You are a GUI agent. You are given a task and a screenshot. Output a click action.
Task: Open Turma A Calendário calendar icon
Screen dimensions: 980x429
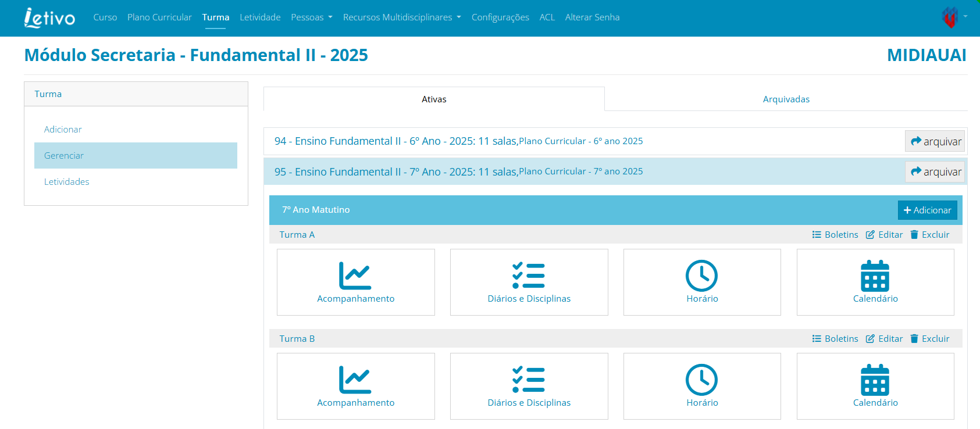(875, 276)
